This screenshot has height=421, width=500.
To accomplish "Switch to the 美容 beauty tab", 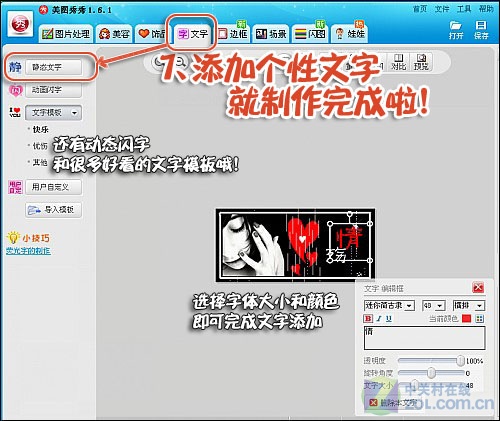I will point(114,33).
